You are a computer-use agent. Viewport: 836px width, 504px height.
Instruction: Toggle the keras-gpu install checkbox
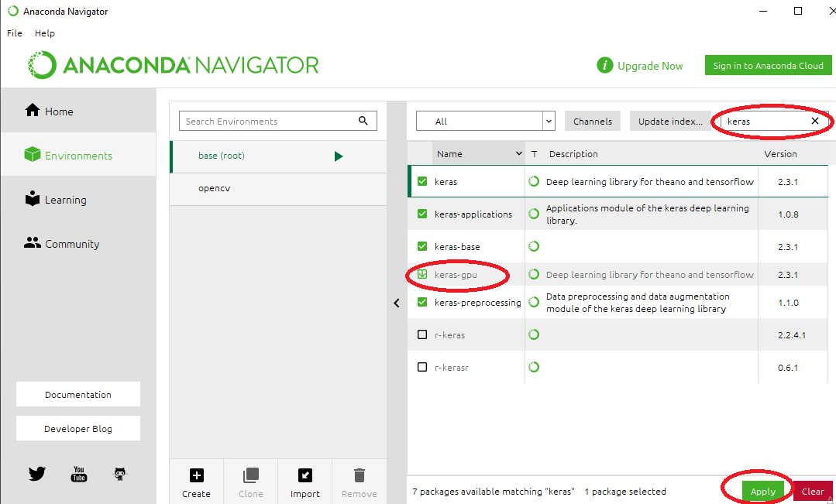[x=422, y=274]
